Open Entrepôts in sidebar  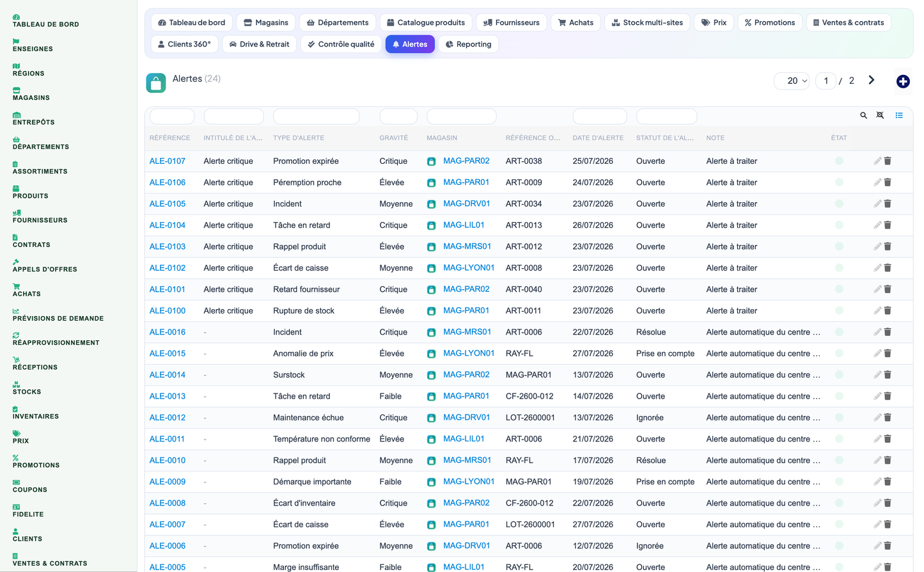pos(34,119)
